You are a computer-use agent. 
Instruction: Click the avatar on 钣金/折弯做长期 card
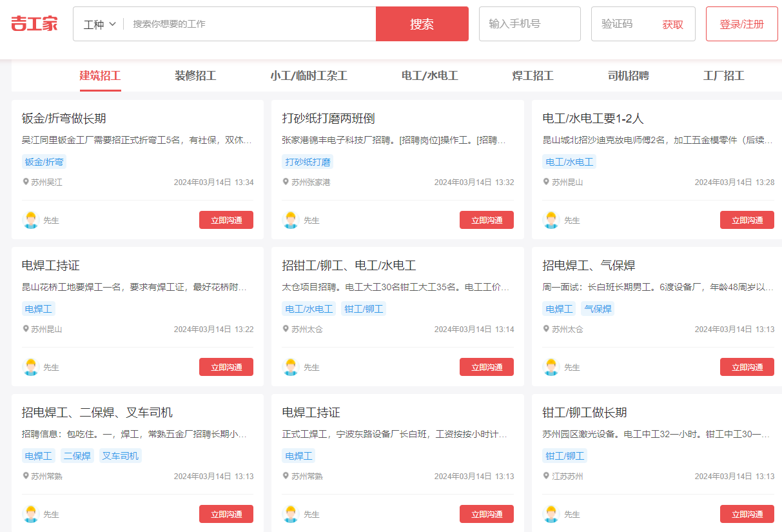(x=30, y=220)
